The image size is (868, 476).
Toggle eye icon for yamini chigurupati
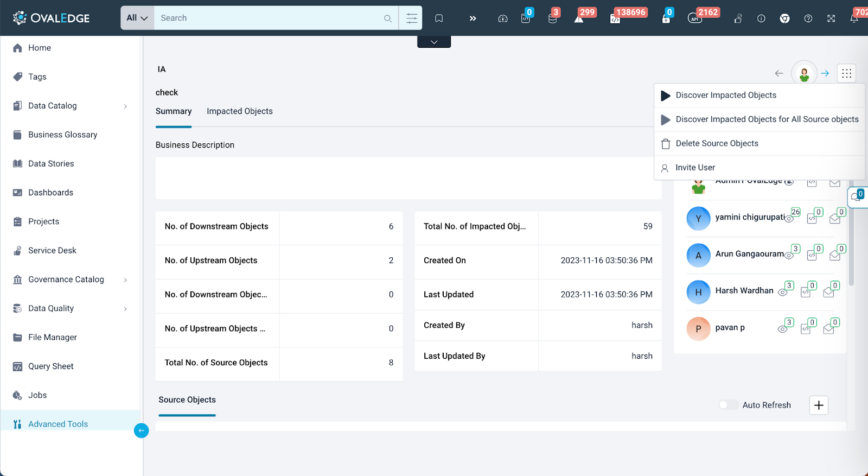789,218
